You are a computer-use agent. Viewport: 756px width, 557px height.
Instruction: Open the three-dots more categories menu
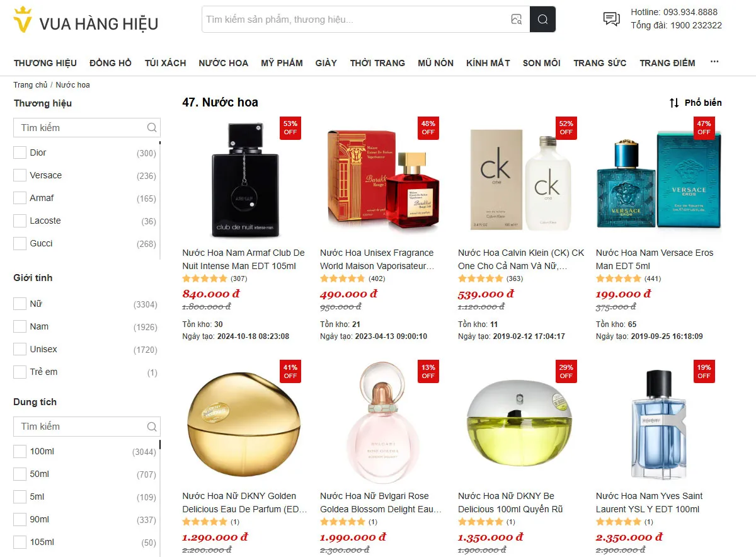click(714, 62)
